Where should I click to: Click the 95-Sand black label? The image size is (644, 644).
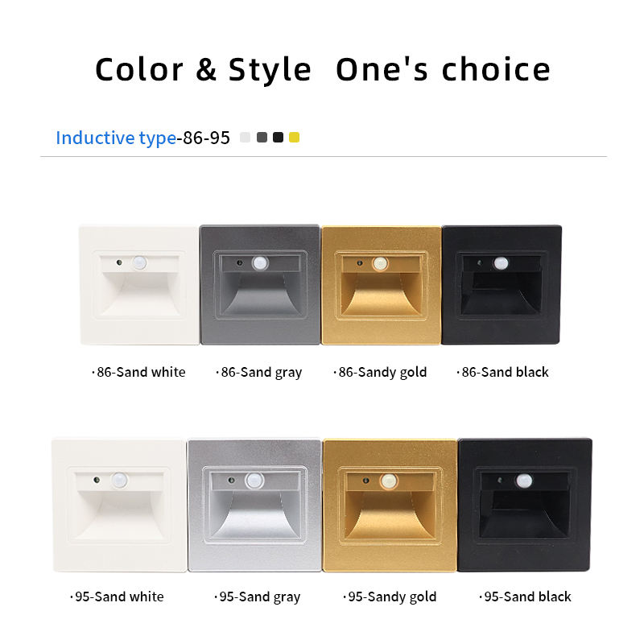pos(526,597)
